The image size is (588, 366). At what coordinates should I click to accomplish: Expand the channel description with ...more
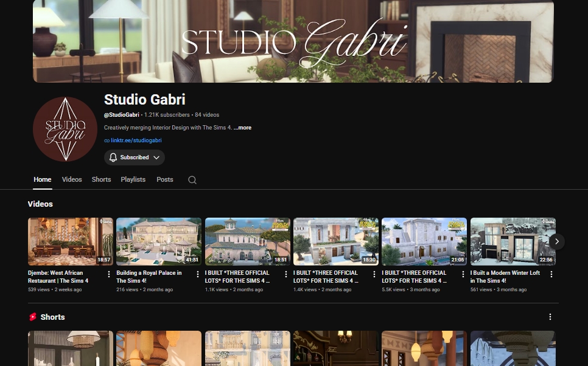(x=243, y=128)
